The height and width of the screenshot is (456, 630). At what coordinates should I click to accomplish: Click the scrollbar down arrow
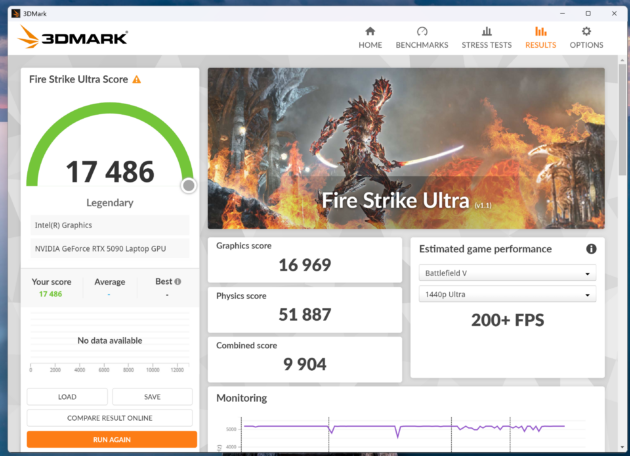click(x=622, y=447)
